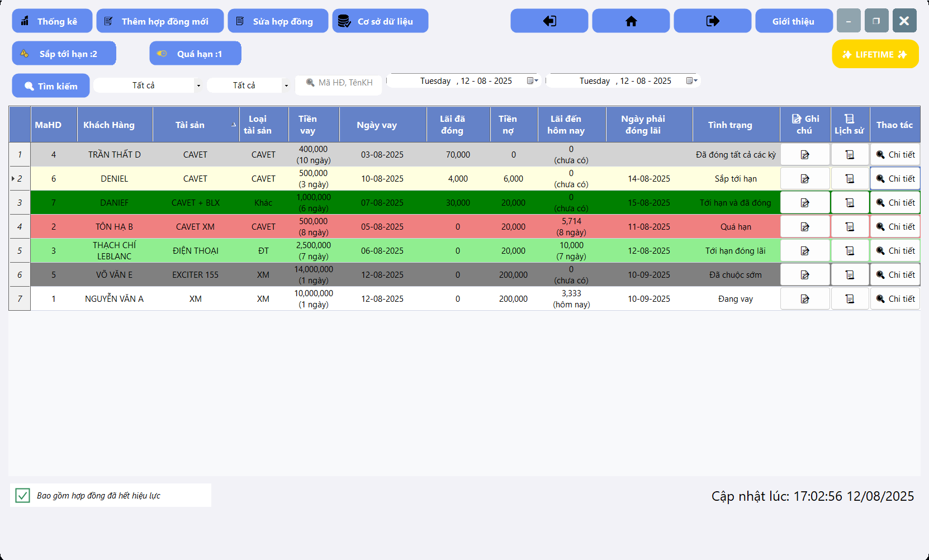The width and height of the screenshot is (929, 560).
Task: Sort by Khách Hàng column header
Action: pyautogui.click(x=115, y=125)
